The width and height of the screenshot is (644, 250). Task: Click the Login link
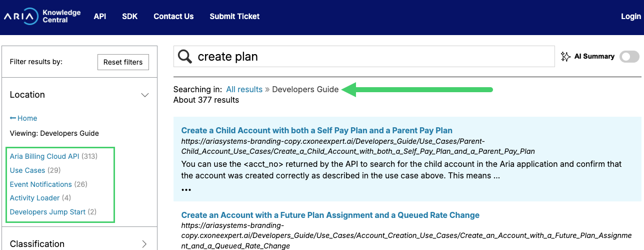[x=630, y=17]
